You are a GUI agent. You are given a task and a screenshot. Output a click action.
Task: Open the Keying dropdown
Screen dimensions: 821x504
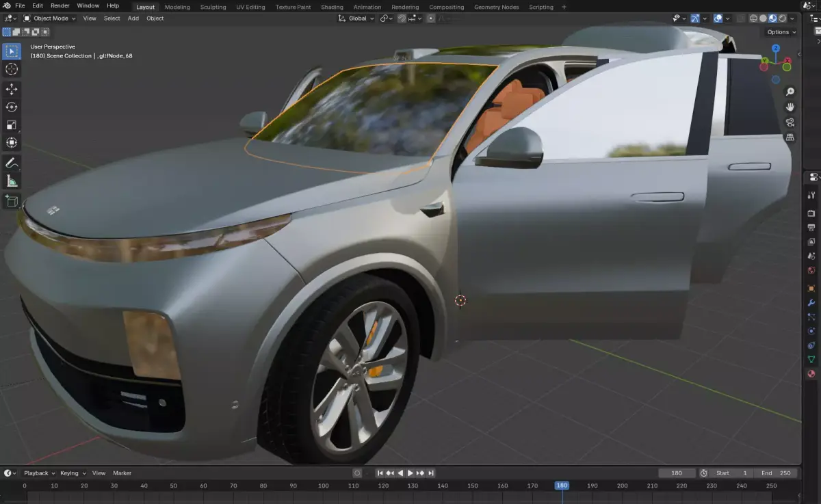click(x=73, y=473)
